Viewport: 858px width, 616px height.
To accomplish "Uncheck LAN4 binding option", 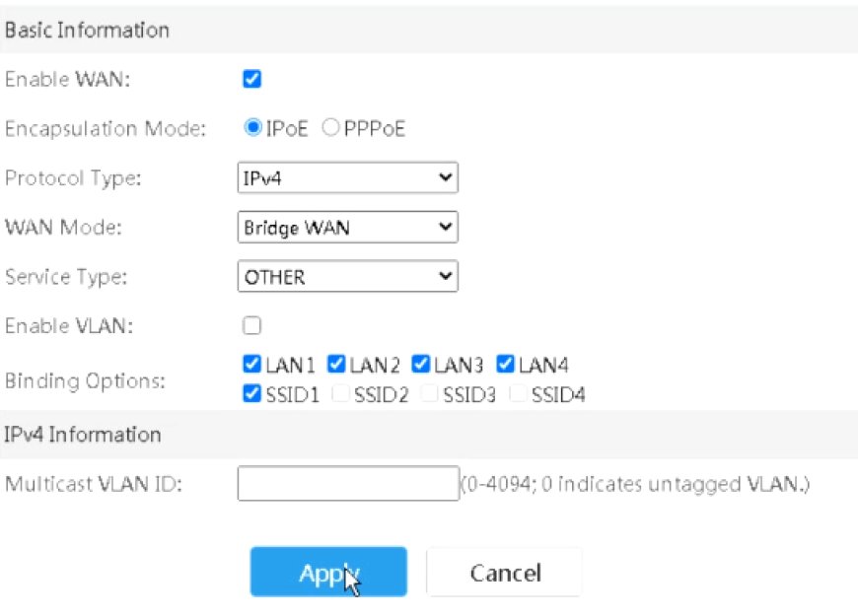I will click(505, 364).
